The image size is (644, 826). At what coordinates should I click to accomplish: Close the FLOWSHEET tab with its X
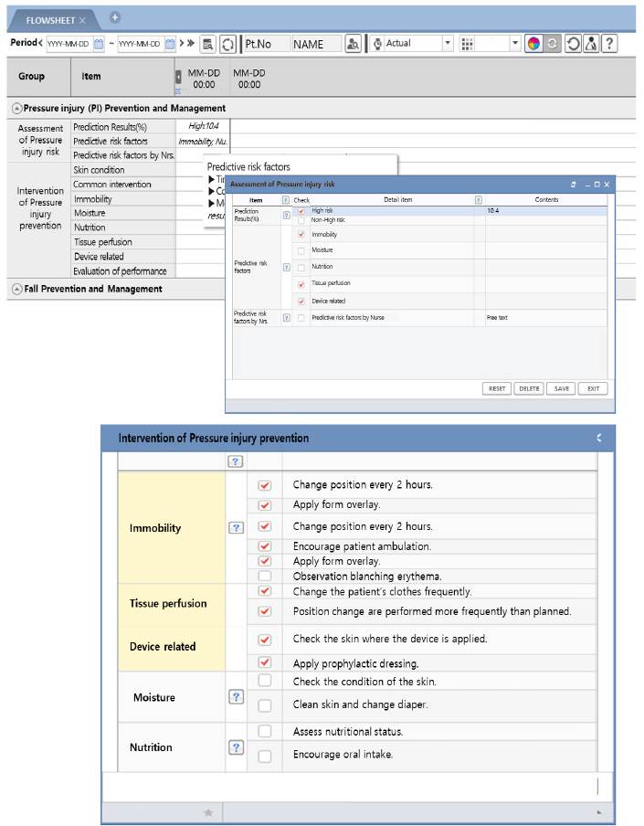pos(82,20)
